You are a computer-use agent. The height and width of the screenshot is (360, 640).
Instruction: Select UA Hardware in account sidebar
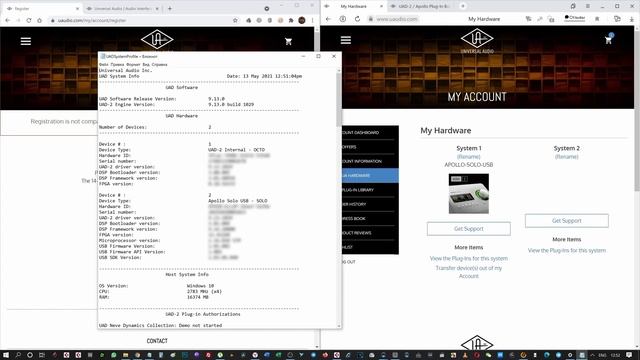[x=369, y=176]
